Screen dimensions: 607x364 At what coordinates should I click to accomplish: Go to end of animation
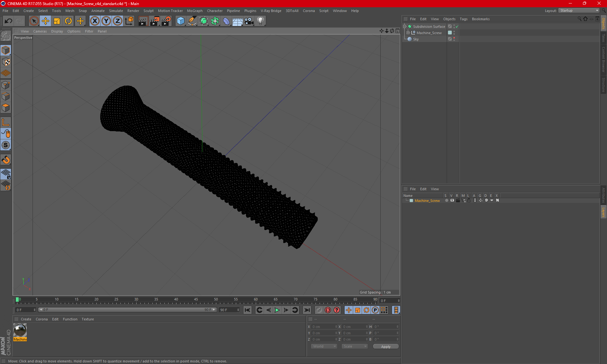[x=307, y=310]
